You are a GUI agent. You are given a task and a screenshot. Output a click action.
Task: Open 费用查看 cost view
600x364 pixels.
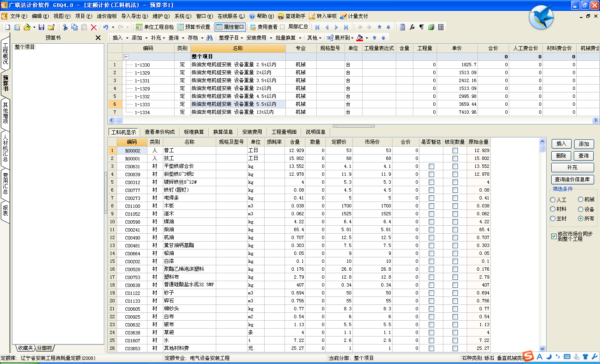coord(264,27)
